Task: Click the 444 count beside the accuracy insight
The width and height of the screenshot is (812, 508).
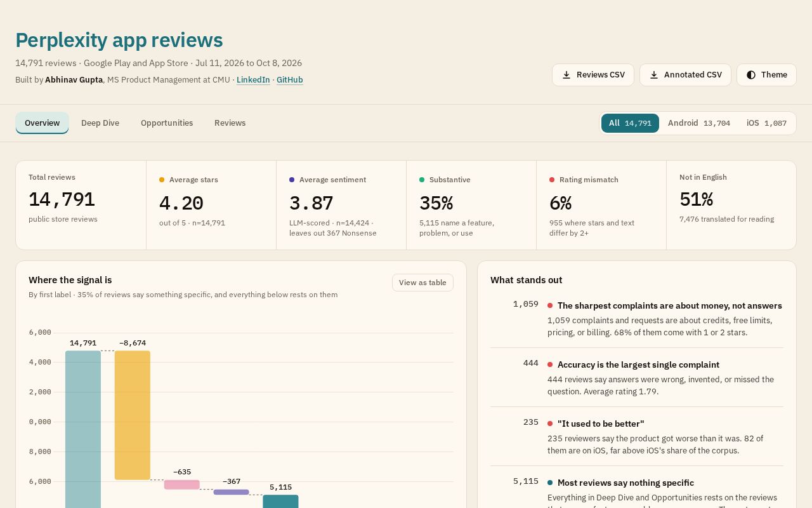Action: [x=531, y=363]
